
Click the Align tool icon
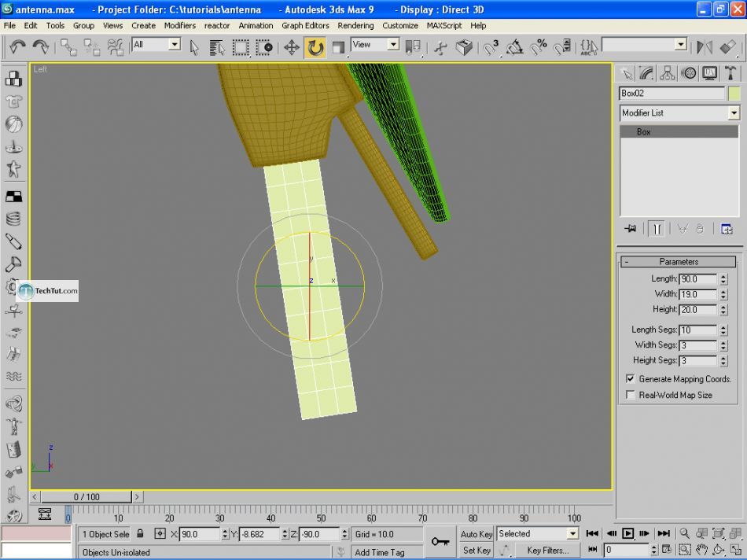tap(727, 47)
